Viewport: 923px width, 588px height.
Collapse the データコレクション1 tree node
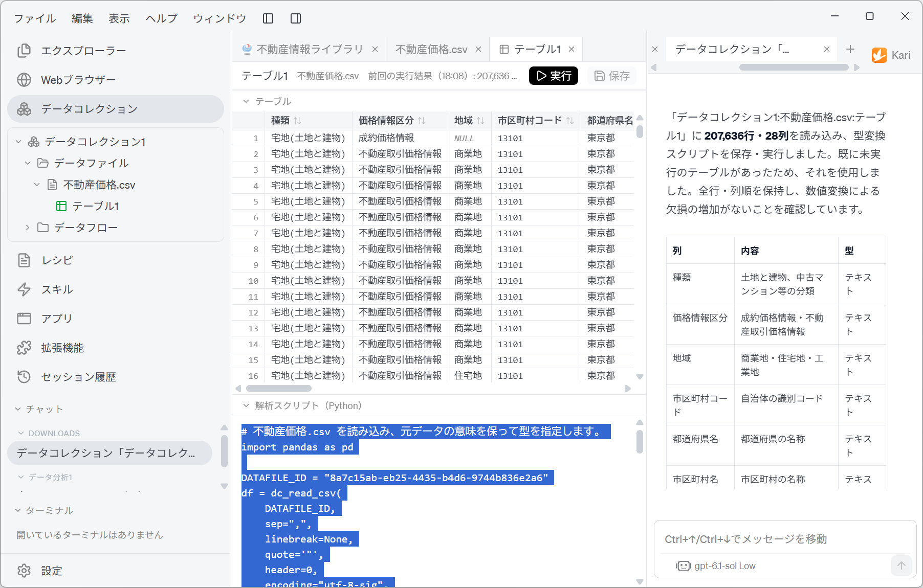point(19,142)
